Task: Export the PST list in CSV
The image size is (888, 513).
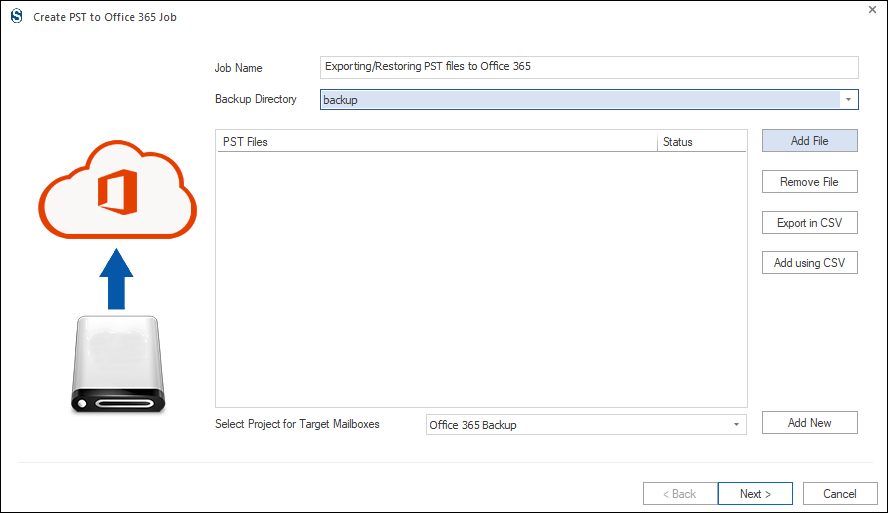Action: (x=809, y=223)
